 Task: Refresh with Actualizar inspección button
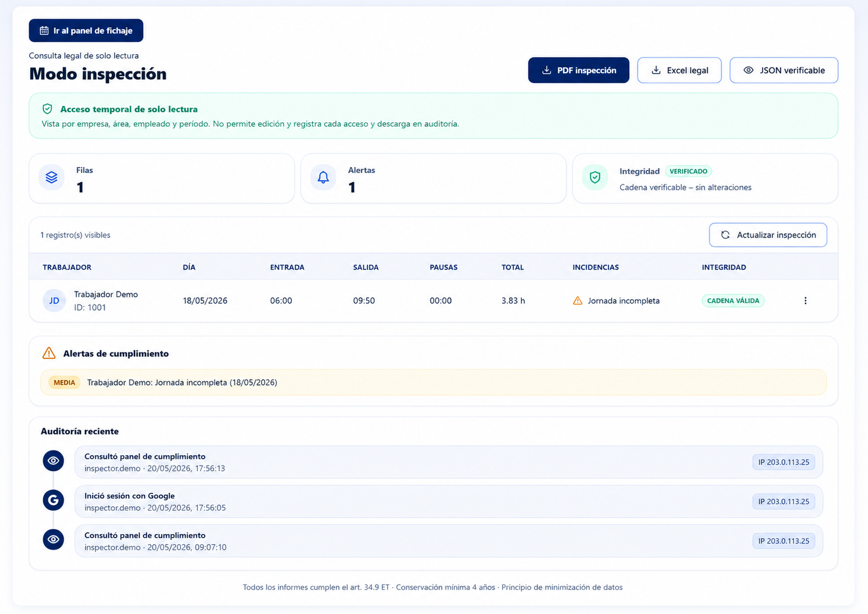click(x=768, y=235)
